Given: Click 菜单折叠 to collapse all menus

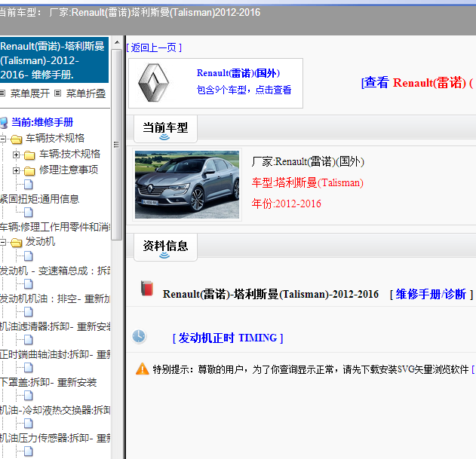Looking at the screenshot, I should tap(85, 93).
